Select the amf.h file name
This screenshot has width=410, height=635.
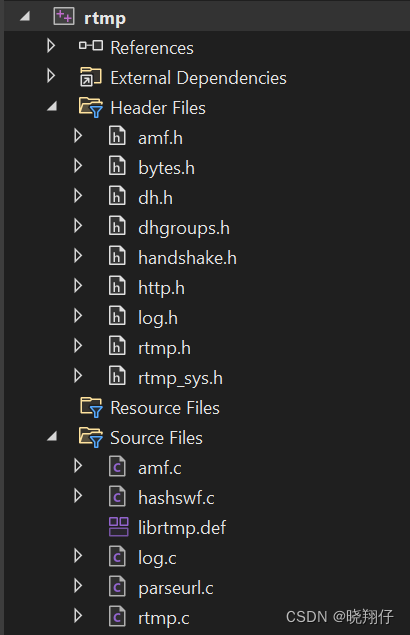click(160, 138)
